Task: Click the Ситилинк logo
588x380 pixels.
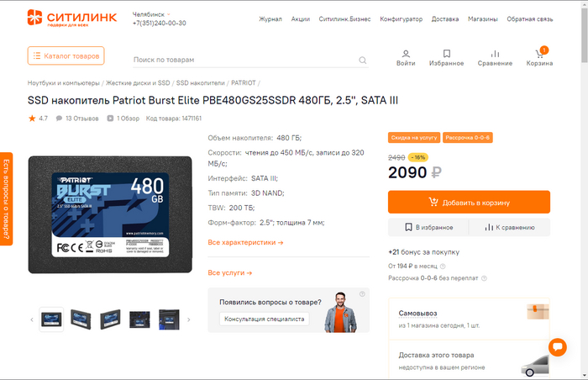Action: point(72,18)
